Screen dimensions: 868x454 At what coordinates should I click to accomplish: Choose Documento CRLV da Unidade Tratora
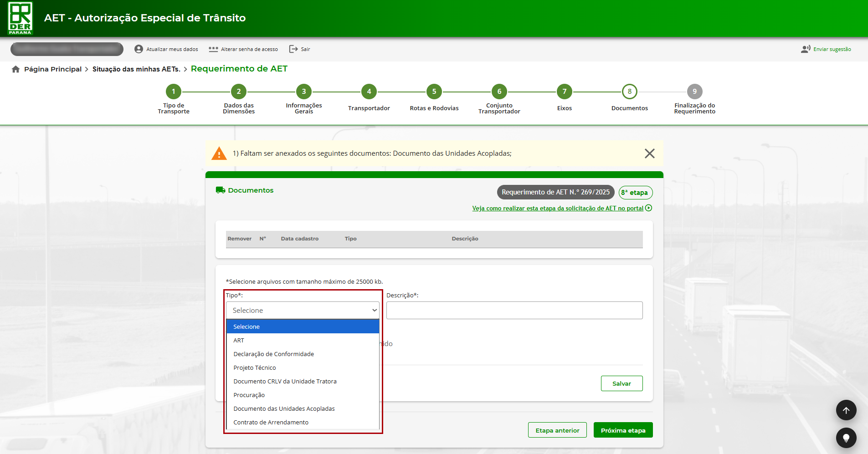coord(303,381)
